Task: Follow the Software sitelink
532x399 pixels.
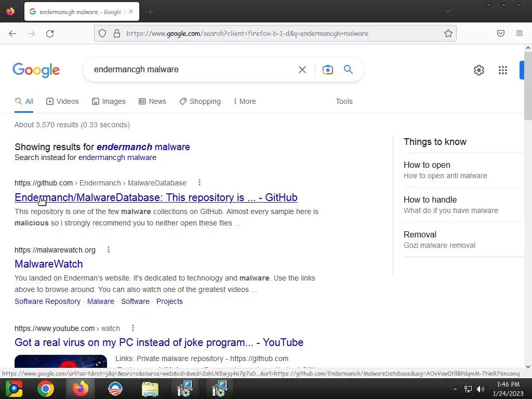Action: pos(136,301)
